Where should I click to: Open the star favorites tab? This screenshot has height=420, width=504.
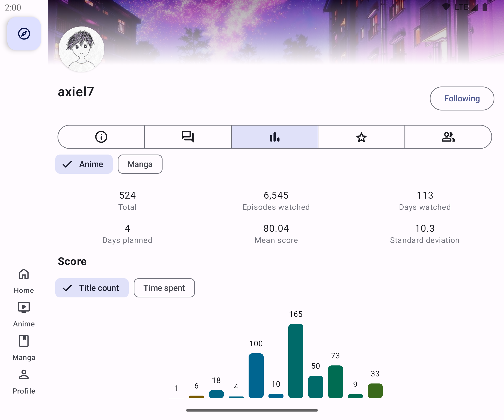[x=361, y=137]
